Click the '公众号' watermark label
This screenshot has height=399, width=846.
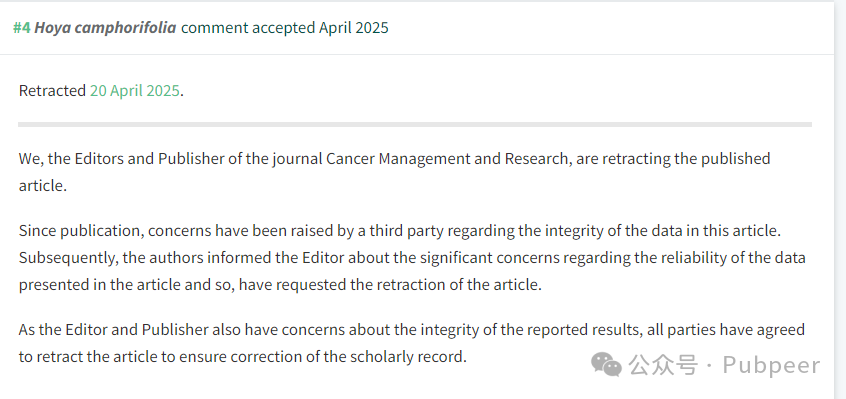(664, 366)
